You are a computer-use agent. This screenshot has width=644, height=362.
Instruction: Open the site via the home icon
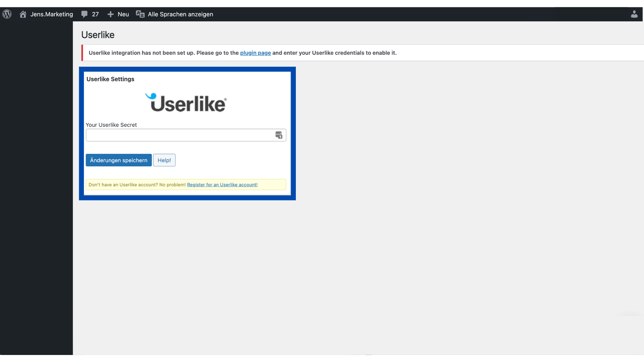23,14
